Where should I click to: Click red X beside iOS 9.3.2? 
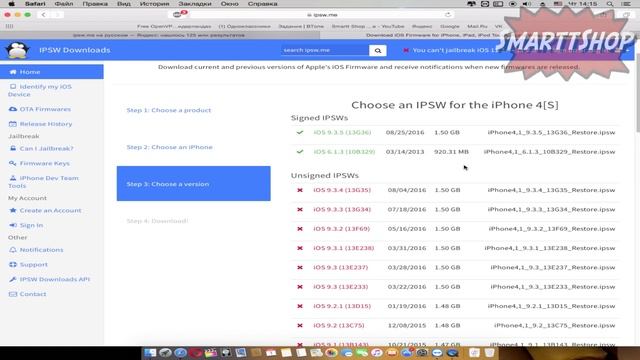point(300,229)
